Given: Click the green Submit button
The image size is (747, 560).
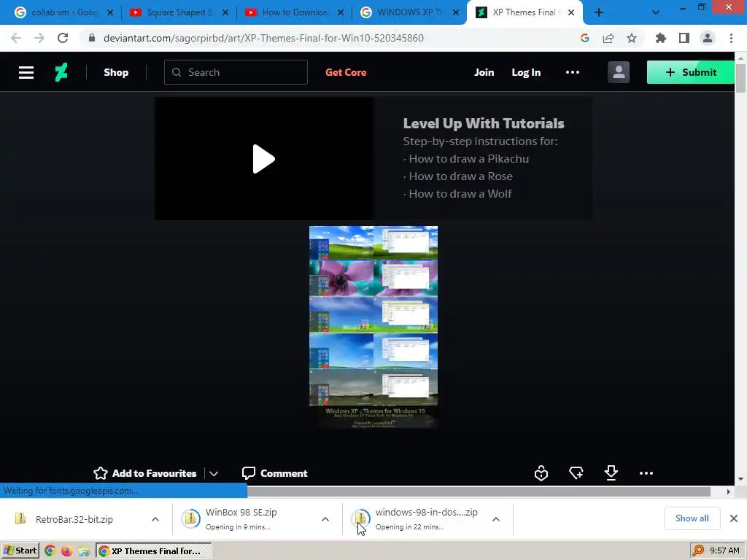Looking at the screenshot, I should pos(691,72).
